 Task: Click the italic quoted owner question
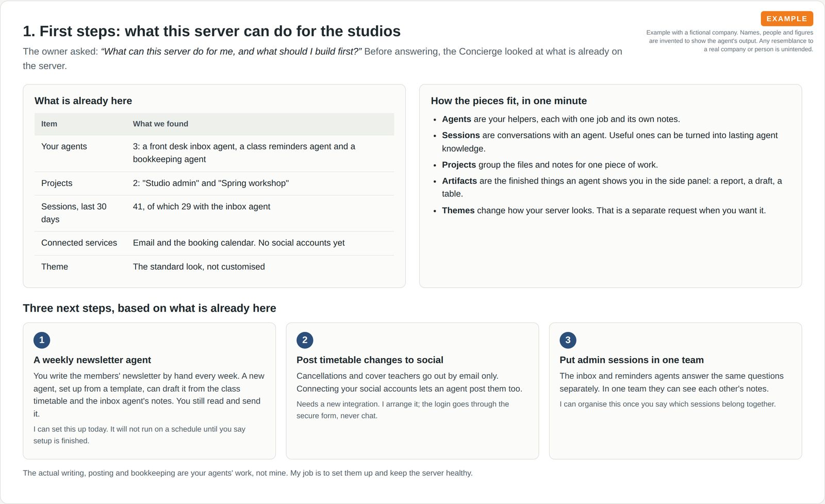pos(232,52)
